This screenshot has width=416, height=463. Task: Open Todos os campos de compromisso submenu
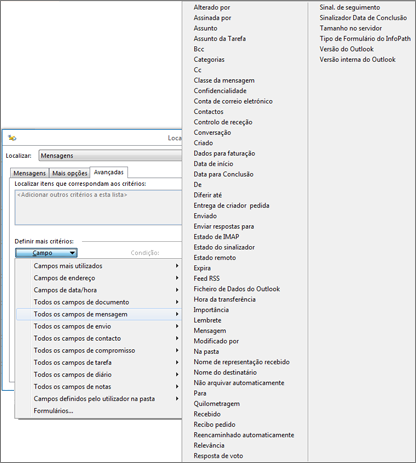click(x=99, y=350)
